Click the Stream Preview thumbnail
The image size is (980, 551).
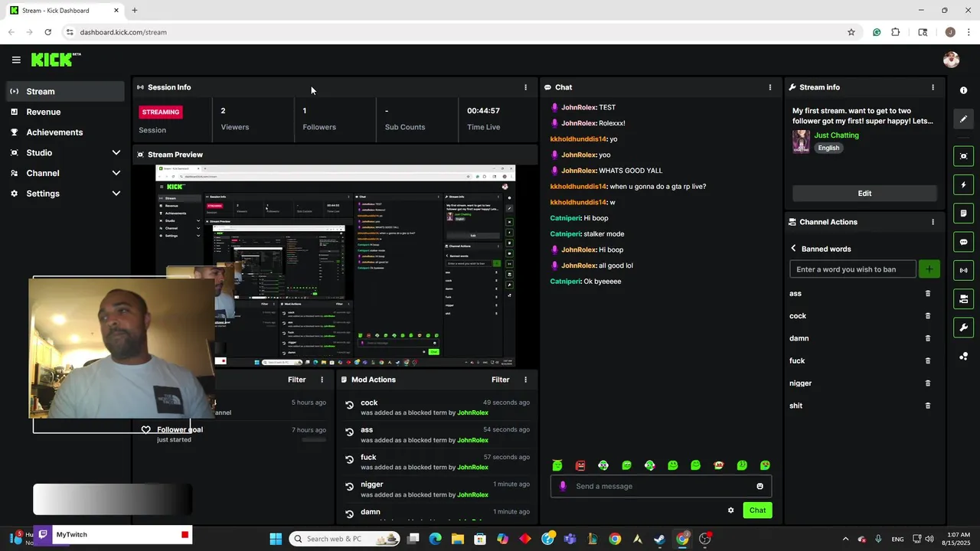pos(335,266)
